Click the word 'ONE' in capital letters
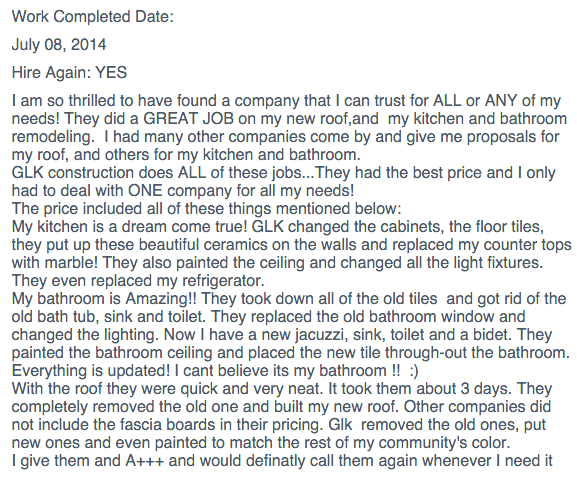Viewport: 577px width, 480px height. [x=145, y=191]
